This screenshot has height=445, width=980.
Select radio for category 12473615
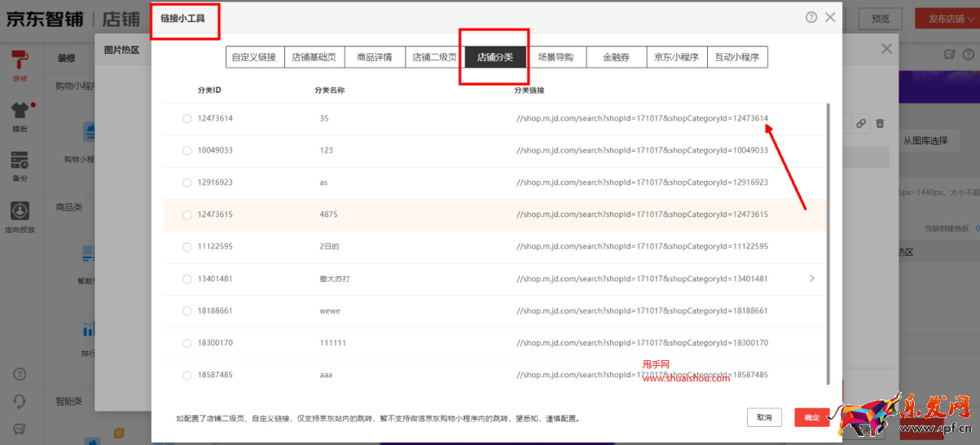pyautogui.click(x=187, y=215)
